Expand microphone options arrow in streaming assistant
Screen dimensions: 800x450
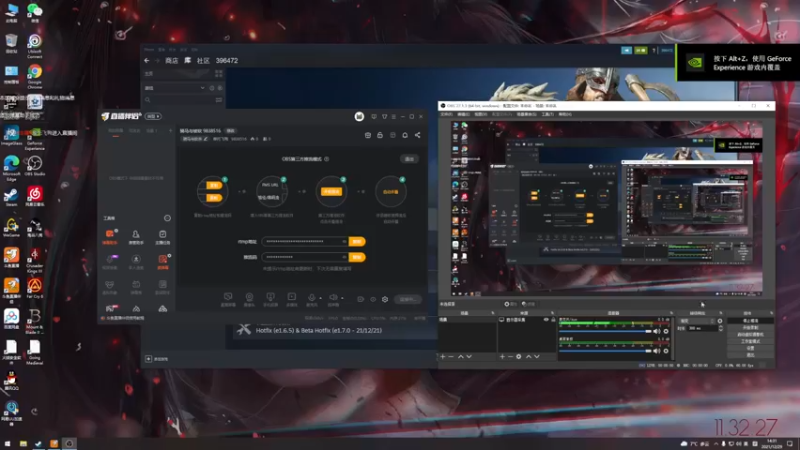tap(320, 298)
